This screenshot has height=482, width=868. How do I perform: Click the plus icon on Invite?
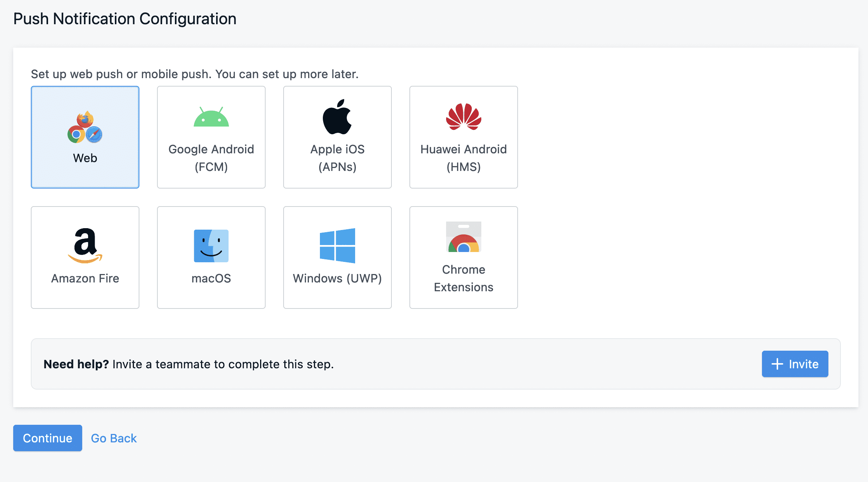pos(777,364)
